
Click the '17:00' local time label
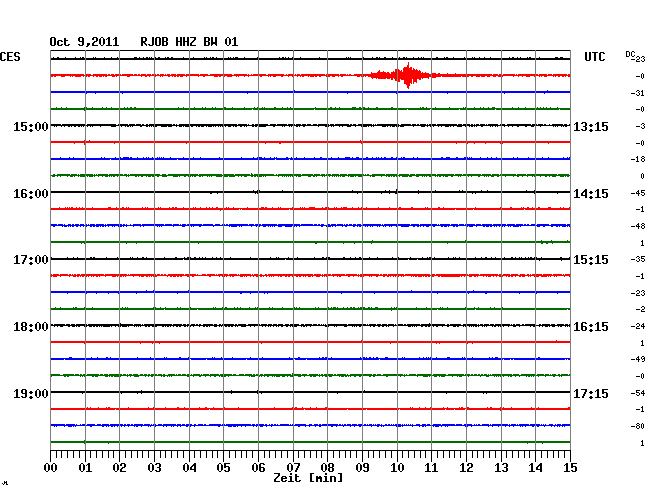point(31,260)
